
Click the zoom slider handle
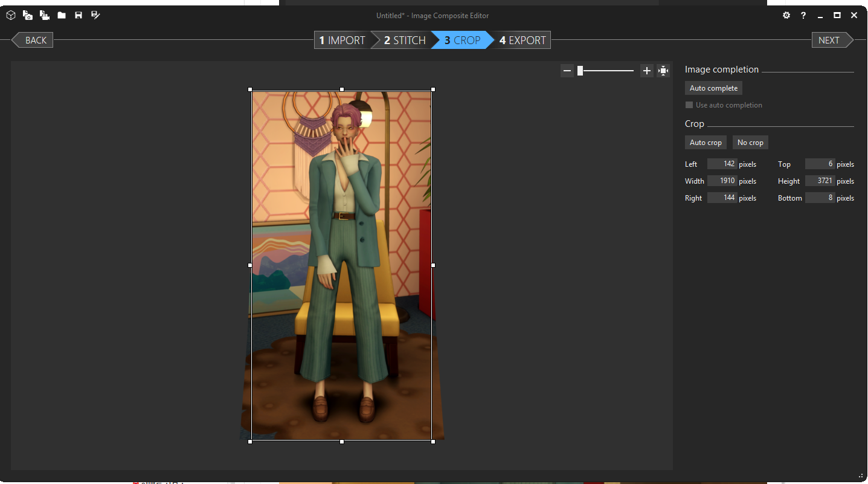[580, 71]
